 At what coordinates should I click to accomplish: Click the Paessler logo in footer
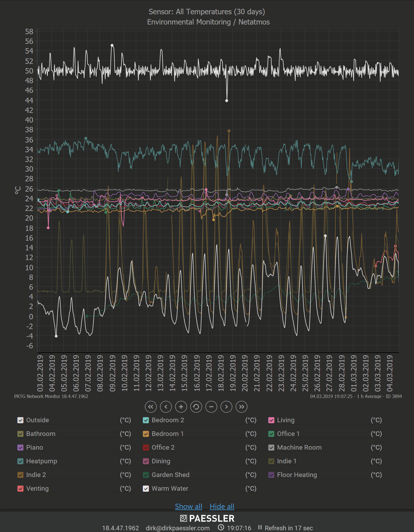[x=207, y=518]
